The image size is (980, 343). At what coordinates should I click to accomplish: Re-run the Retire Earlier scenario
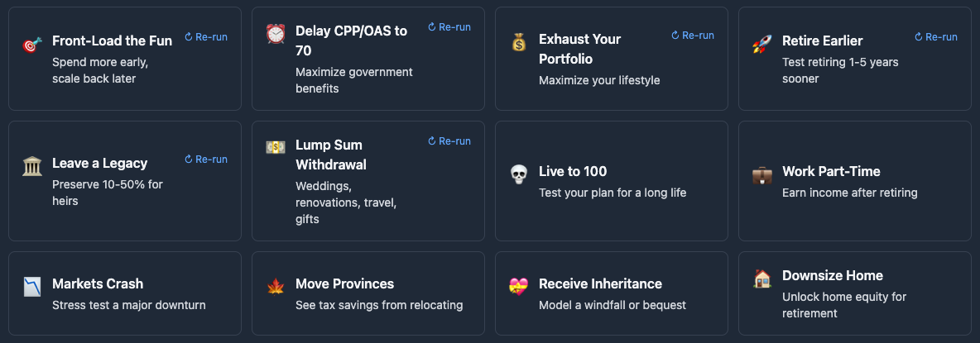point(936,37)
